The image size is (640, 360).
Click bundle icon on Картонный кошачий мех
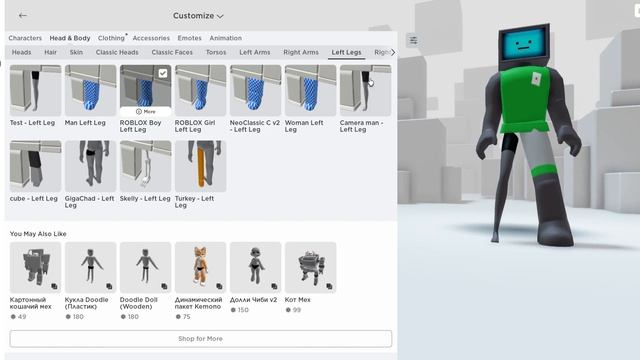click(54, 287)
